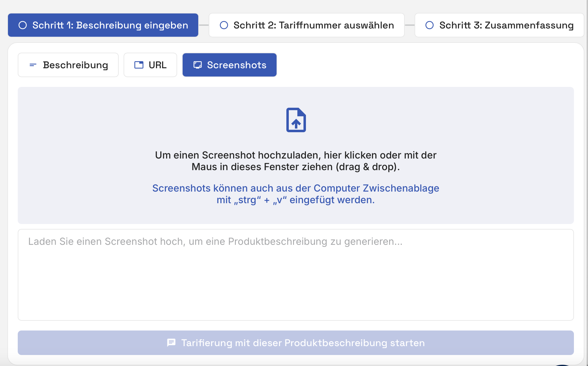
Task: Select the Schritt 1 circle indicator
Action: pos(23,25)
